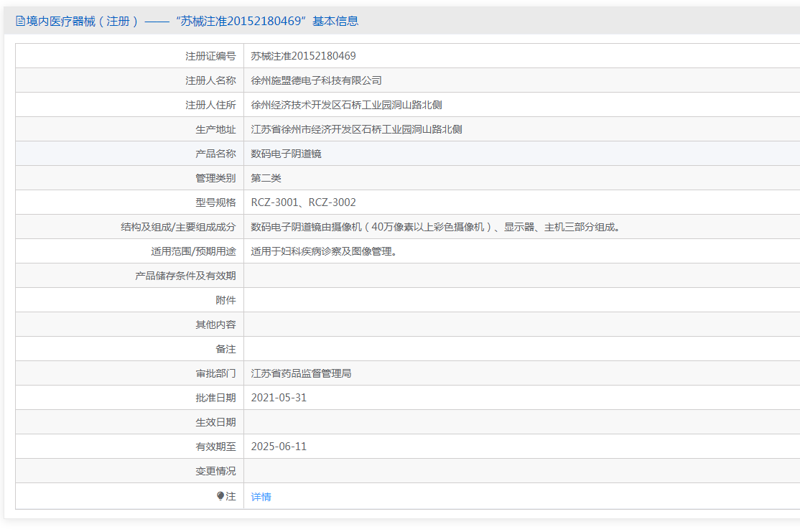Click the 生效日期 row label
800x532 pixels.
click(215, 422)
